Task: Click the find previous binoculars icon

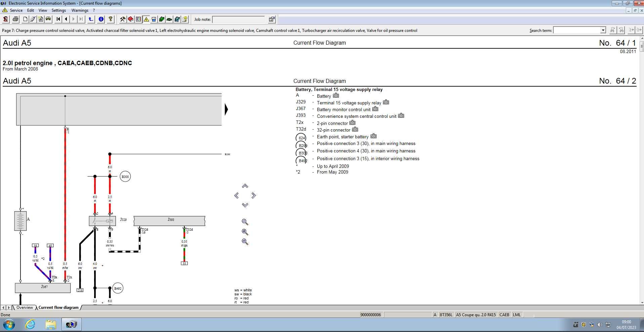Action: point(621,30)
